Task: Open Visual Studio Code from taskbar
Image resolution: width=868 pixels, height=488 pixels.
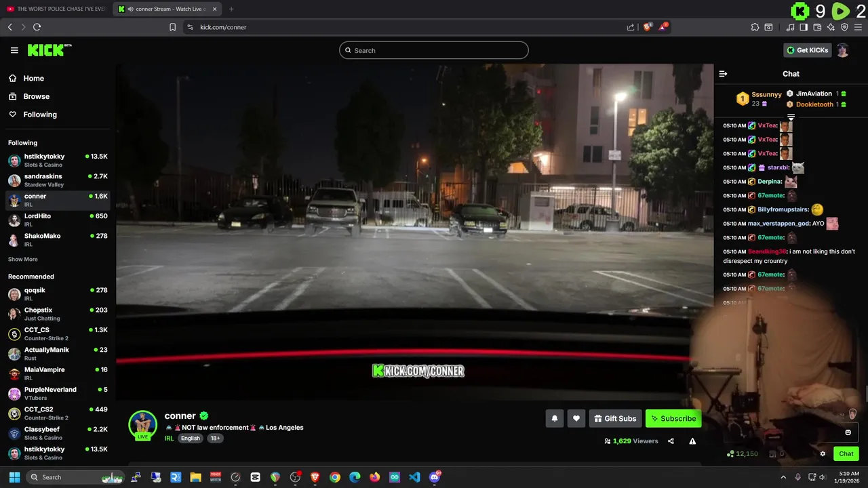Action: click(x=414, y=477)
